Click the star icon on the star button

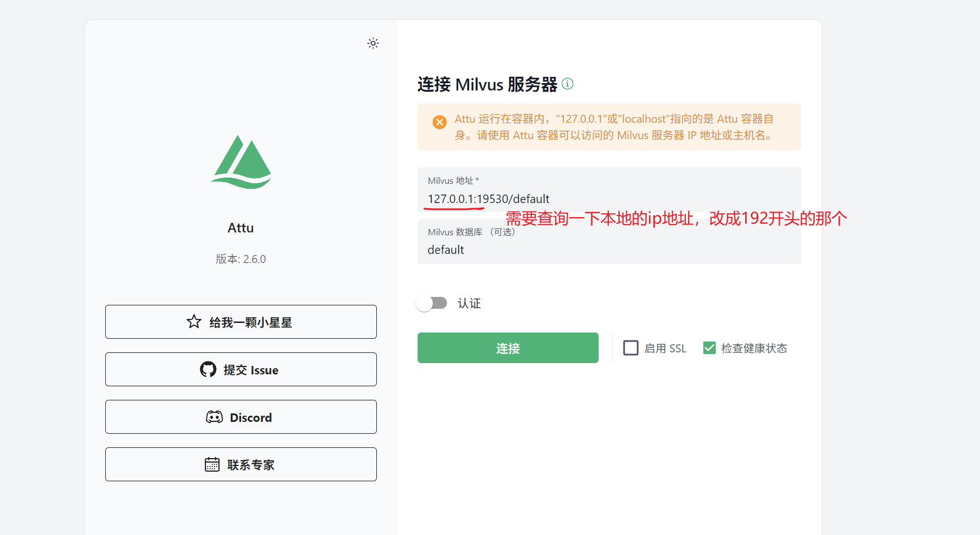pos(194,322)
